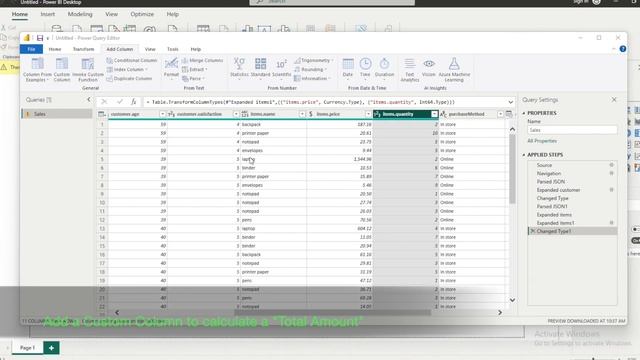Open settings gear for Expanded Items1 step
640x360 pixels.
(611, 223)
